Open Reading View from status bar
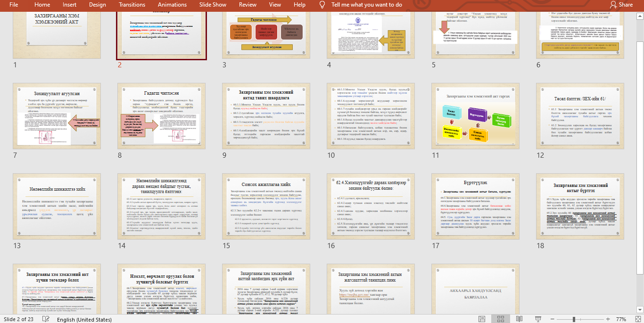 pos(519,319)
